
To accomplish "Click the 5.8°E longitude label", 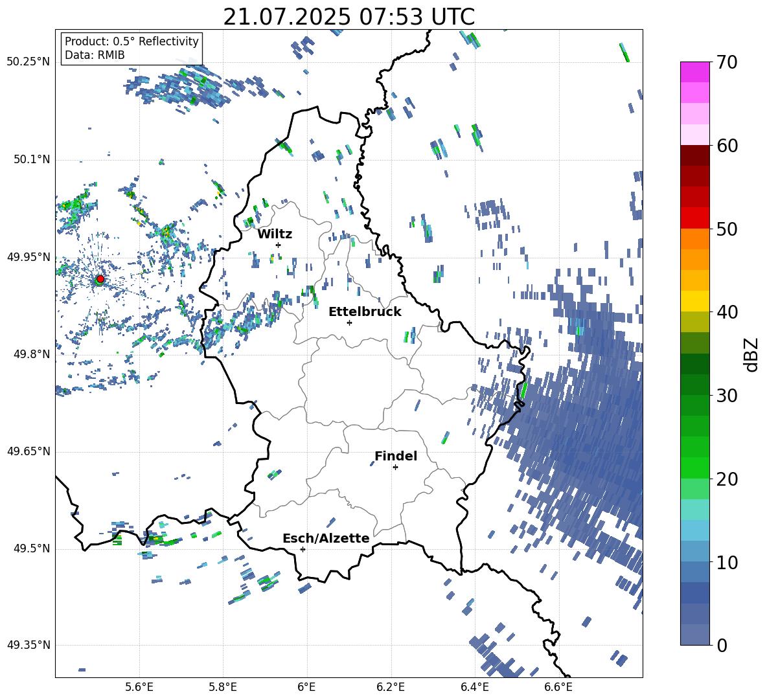I will pyautogui.click(x=223, y=687).
